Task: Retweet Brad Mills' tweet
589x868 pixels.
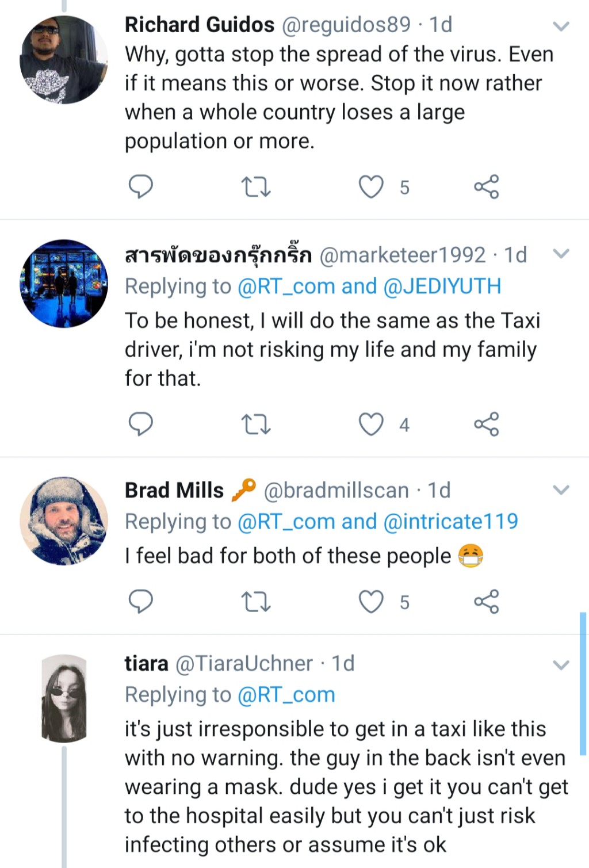Action: [255, 602]
